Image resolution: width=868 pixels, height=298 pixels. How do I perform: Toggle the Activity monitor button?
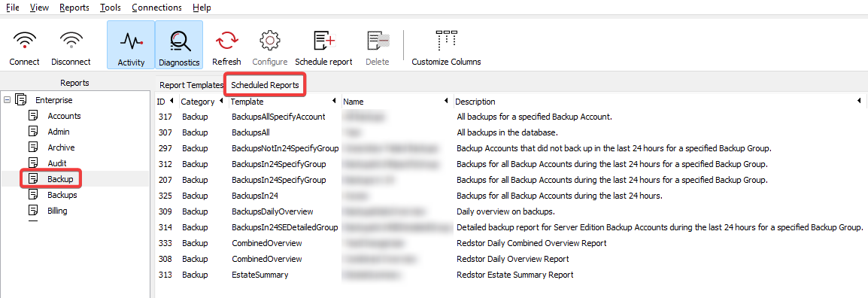coord(131,45)
